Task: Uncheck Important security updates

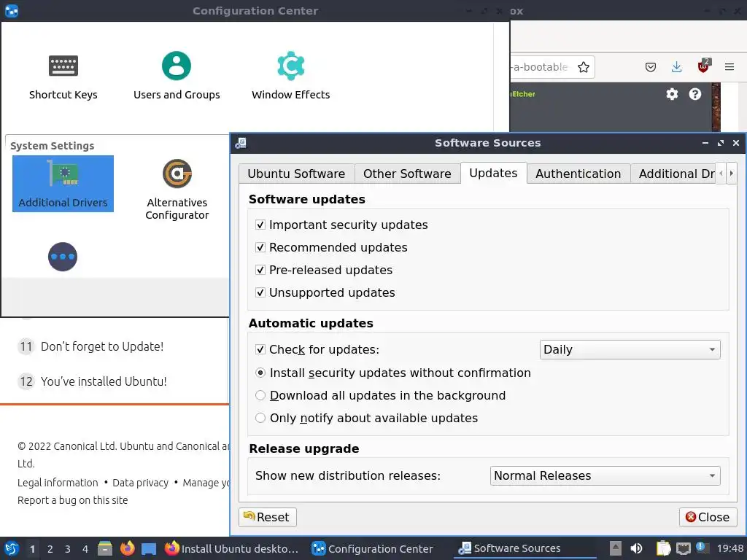Action: 260,225
